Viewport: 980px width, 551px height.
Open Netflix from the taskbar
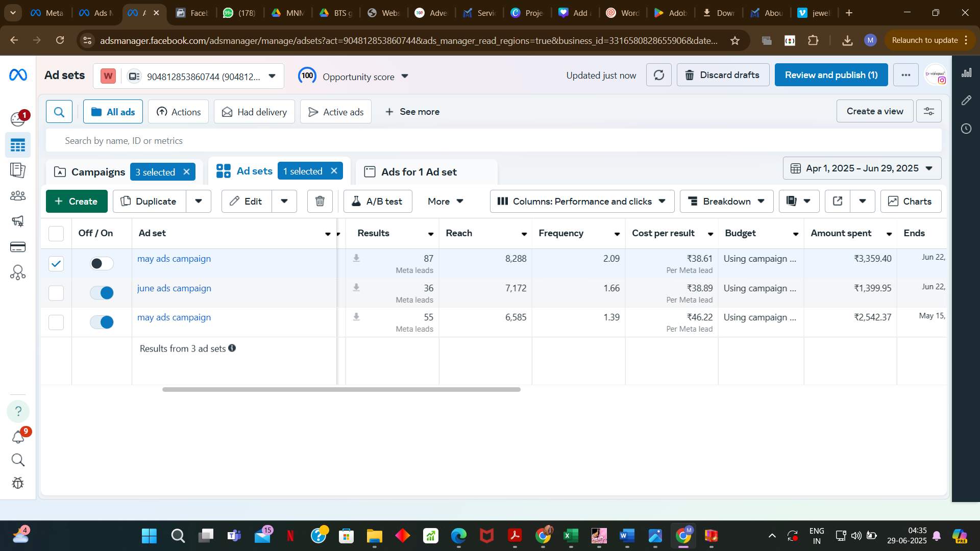coord(290,536)
